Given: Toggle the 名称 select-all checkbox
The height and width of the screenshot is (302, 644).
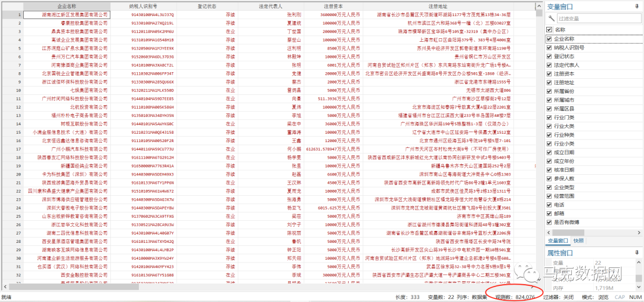Looking at the screenshot, I should [549, 30].
